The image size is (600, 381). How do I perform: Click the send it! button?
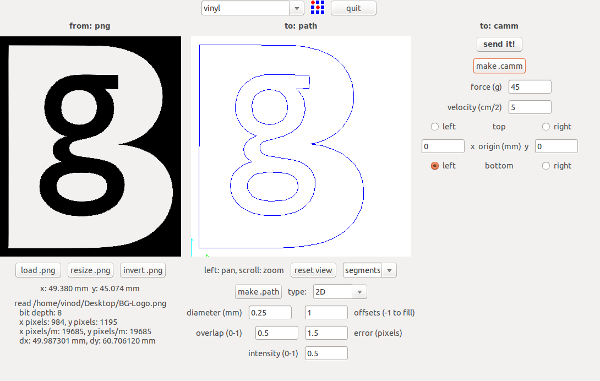[499, 44]
